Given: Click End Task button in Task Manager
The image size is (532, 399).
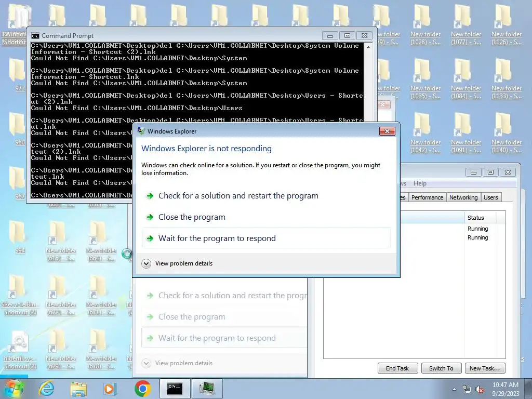Looking at the screenshot, I should (x=397, y=368).
